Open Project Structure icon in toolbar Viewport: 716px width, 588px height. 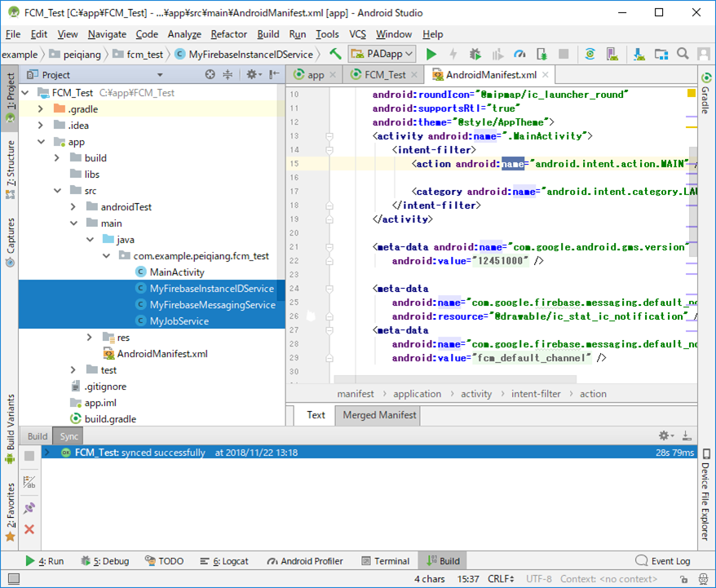[661, 54]
